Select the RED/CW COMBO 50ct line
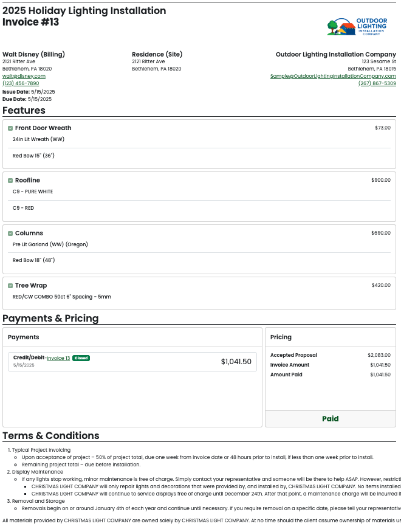The width and height of the screenshot is (401, 532). (x=62, y=297)
